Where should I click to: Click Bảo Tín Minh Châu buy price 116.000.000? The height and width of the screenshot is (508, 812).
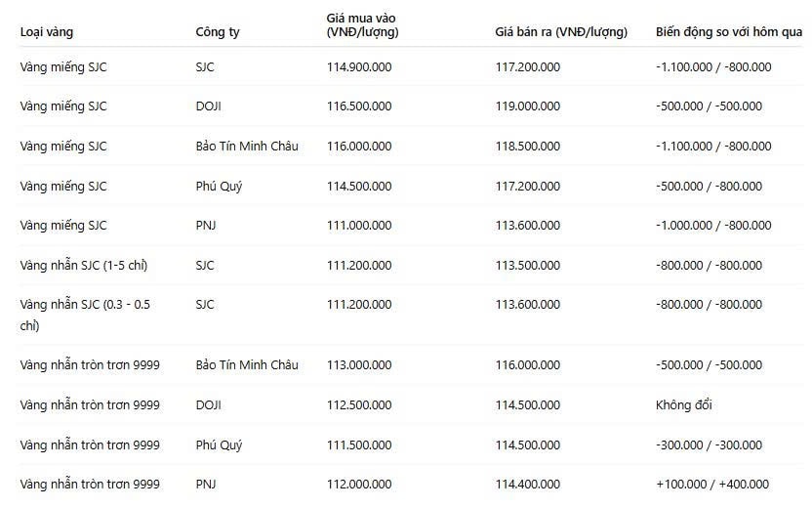tap(359, 147)
